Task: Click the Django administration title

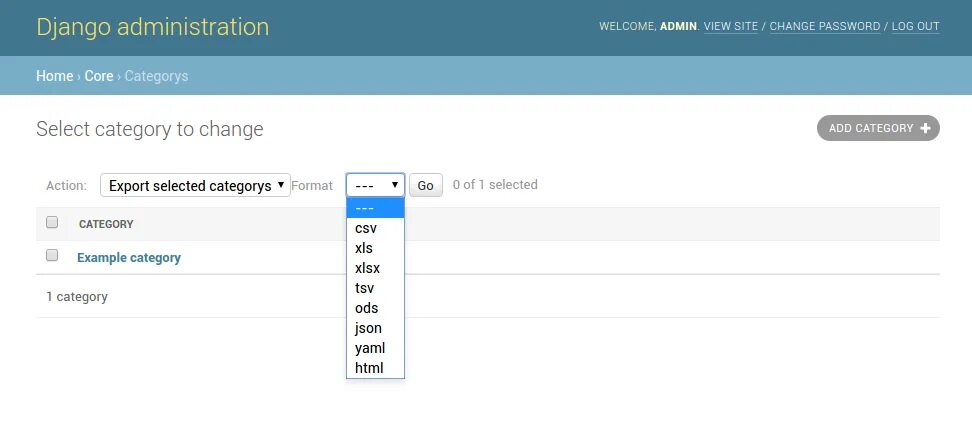Action: click(x=152, y=27)
